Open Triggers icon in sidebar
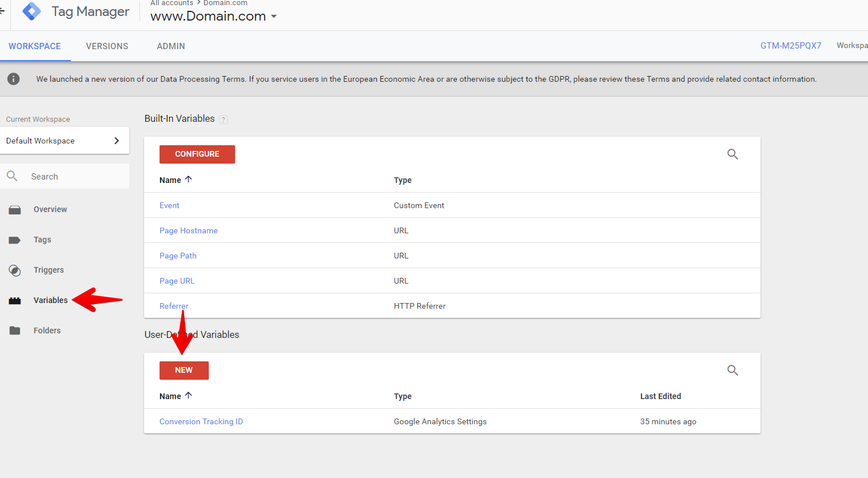 (15, 270)
